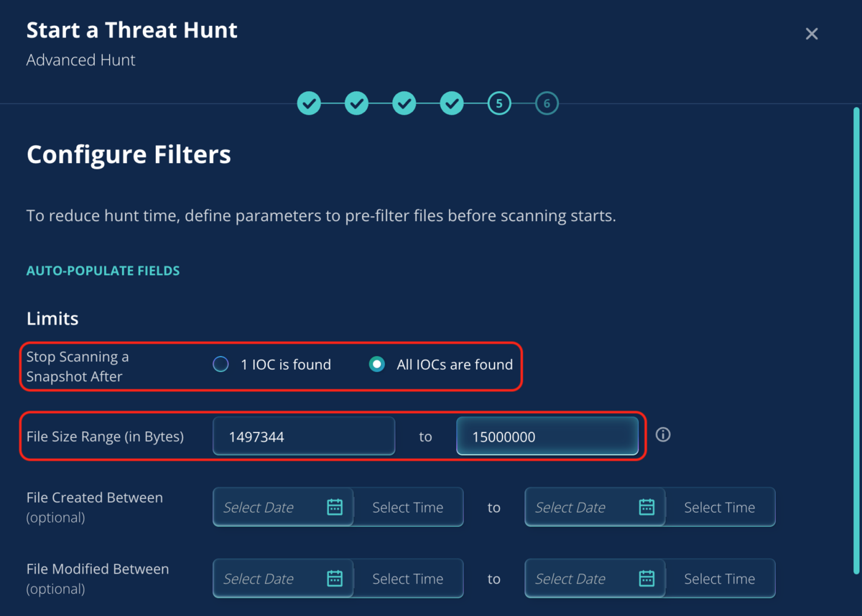862x616 pixels.
Task: Click the info icon beside File Size Range
Action: (x=663, y=435)
